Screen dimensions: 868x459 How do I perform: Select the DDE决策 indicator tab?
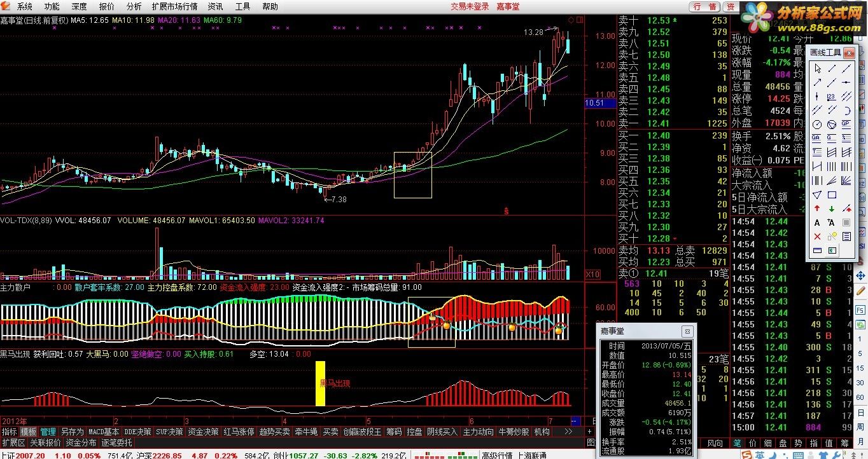tap(137, 432)
